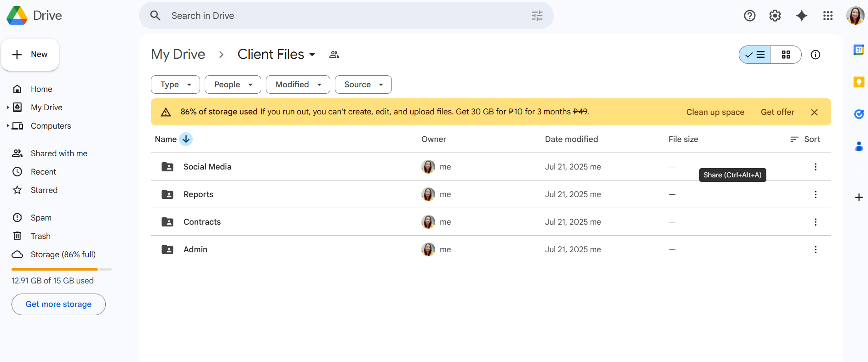This screenshot has height=362, width=868.
Task: Select list layout view
Action: [755, 55]
